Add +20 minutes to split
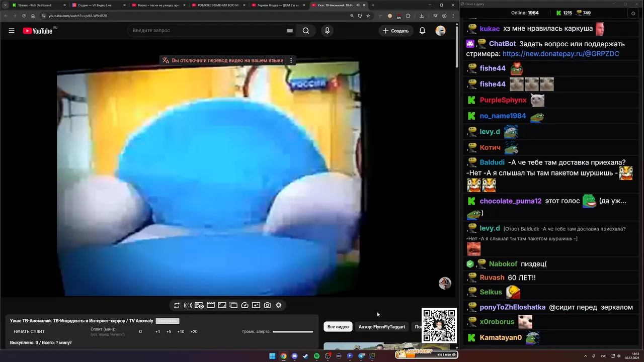This screenshot has width=644, height=362. pyautogui.click(x=194, y=332)
